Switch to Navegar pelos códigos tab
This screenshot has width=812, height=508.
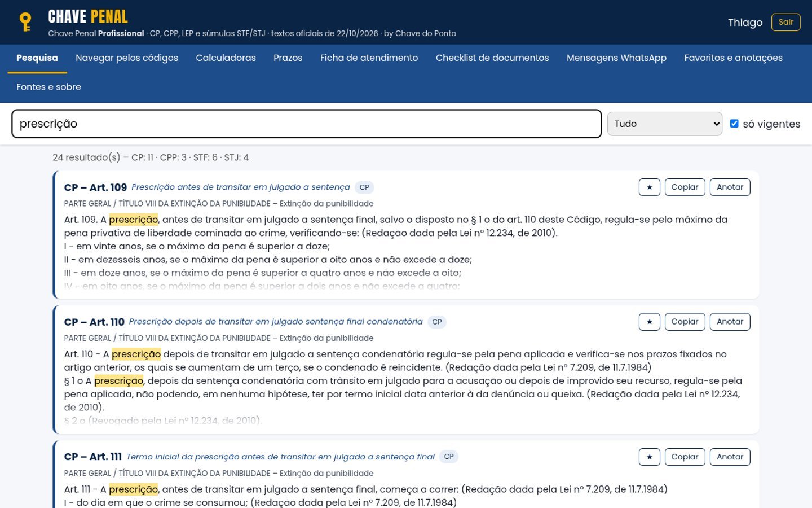click(x=127, y=58)
